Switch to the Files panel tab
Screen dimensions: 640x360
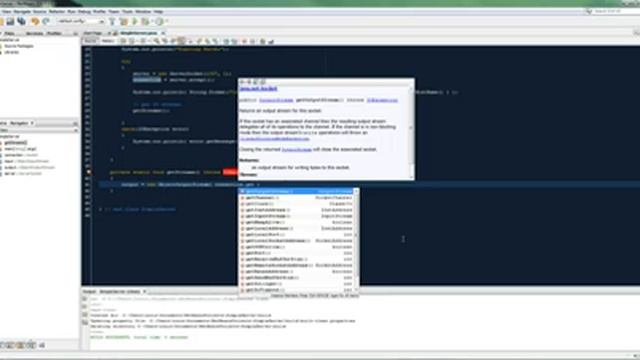point(9,33)
